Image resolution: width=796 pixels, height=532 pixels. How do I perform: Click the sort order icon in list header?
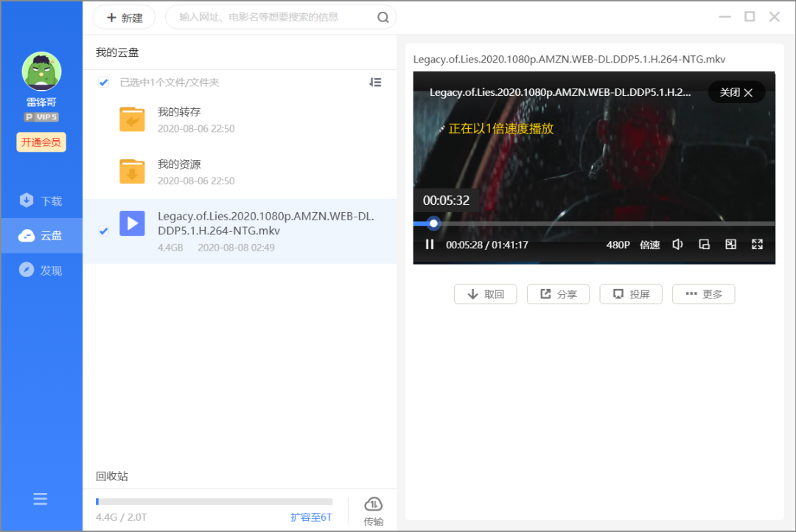[375, 83]
